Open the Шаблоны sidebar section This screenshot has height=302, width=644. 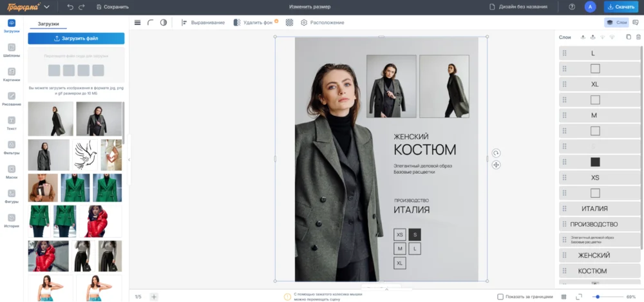click(12, 50)
